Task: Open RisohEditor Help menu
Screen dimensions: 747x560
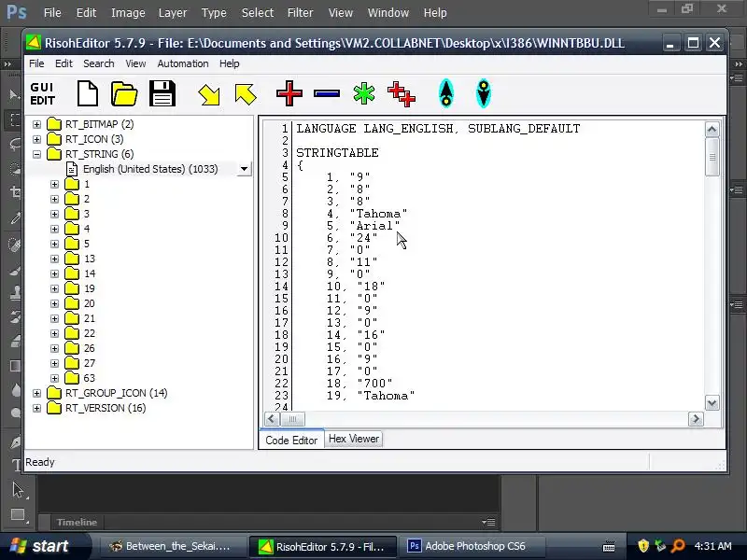Action: point(229,63)
